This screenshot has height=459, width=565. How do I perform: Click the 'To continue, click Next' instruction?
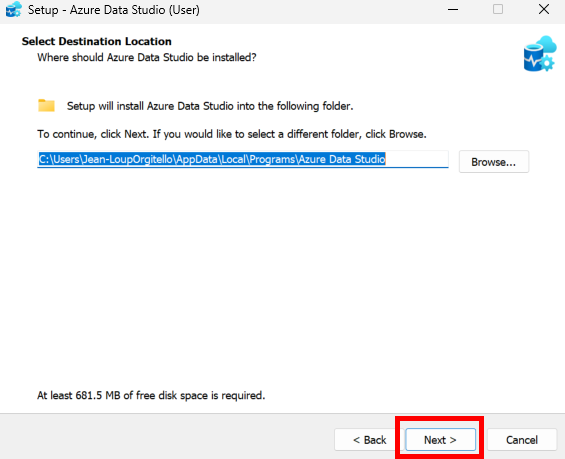pos(232,134)
